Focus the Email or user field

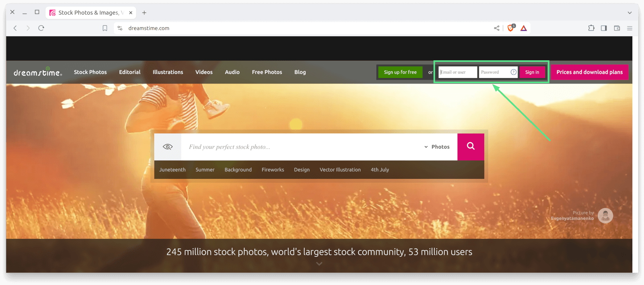(x=458, y=72)
